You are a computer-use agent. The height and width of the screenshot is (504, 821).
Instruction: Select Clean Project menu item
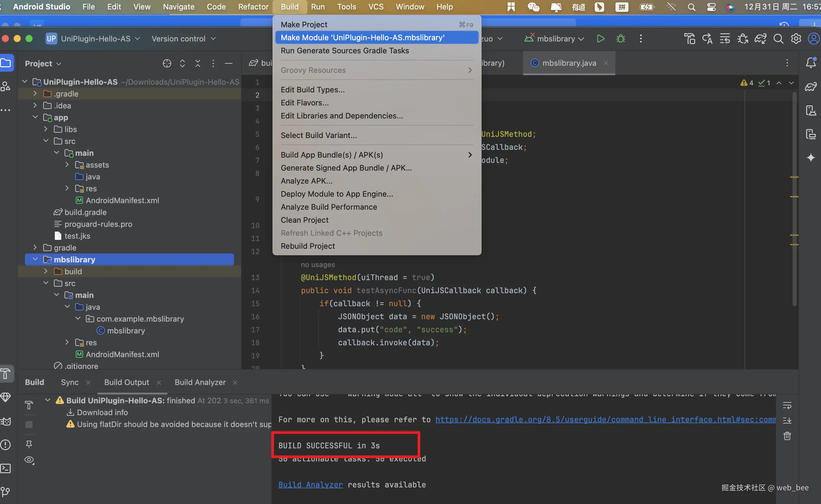[304, 220]
